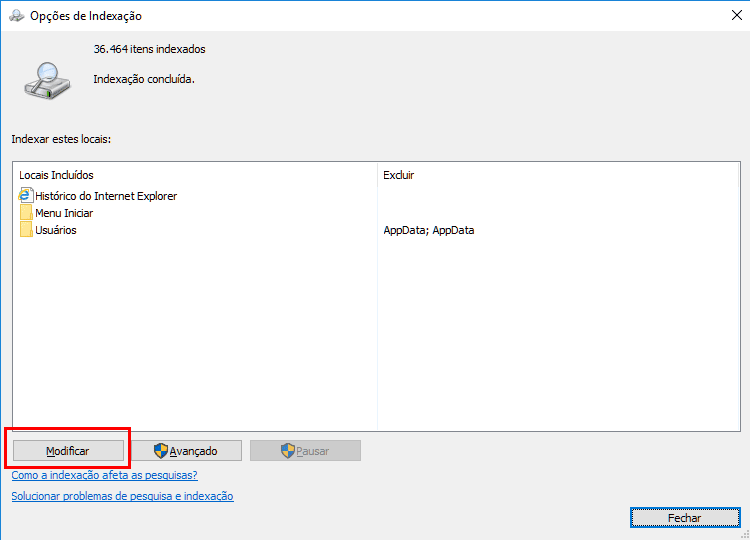
Task: Click the disabled Pausar button
Action: click(305, 451)
